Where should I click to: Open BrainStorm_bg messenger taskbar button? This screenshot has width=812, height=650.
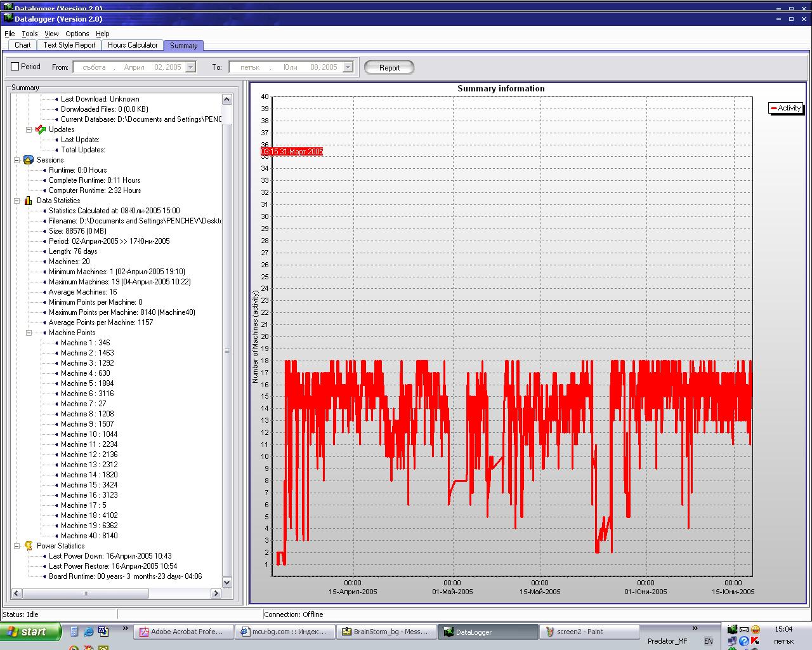click(386, 632)
